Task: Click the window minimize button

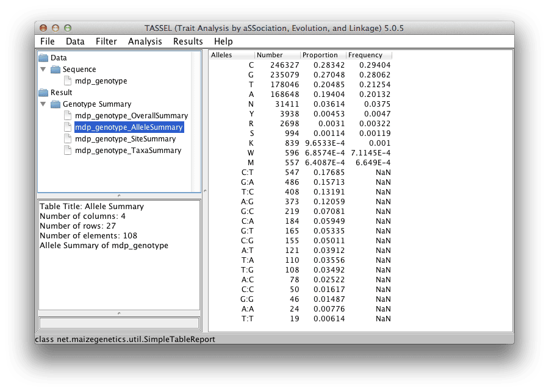Action: click(x=56, y=28)
